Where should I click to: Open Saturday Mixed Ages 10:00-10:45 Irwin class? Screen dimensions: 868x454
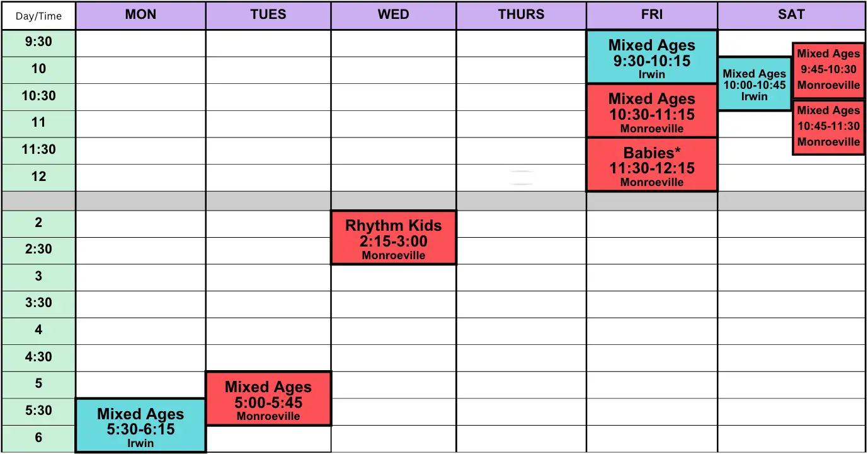tap(754, 84)
